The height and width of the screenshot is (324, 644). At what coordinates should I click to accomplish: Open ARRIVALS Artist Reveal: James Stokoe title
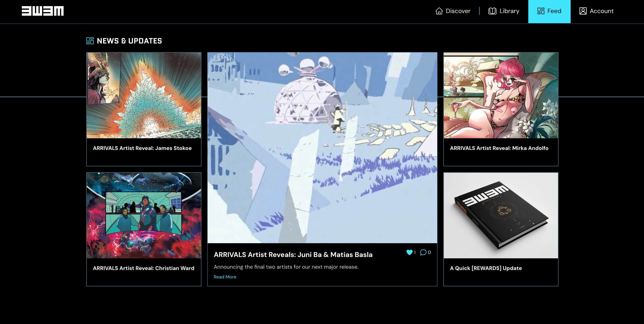click(x=142, y=148)
